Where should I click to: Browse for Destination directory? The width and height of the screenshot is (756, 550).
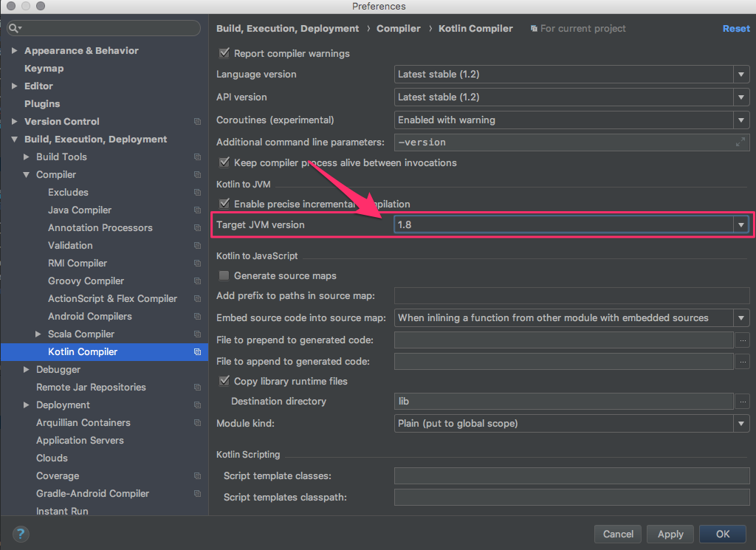743,401
